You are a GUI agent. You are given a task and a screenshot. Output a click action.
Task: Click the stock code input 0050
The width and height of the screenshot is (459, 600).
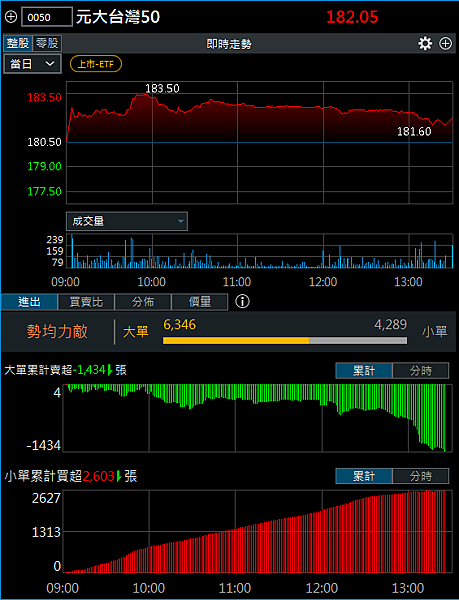coord(47,17)
